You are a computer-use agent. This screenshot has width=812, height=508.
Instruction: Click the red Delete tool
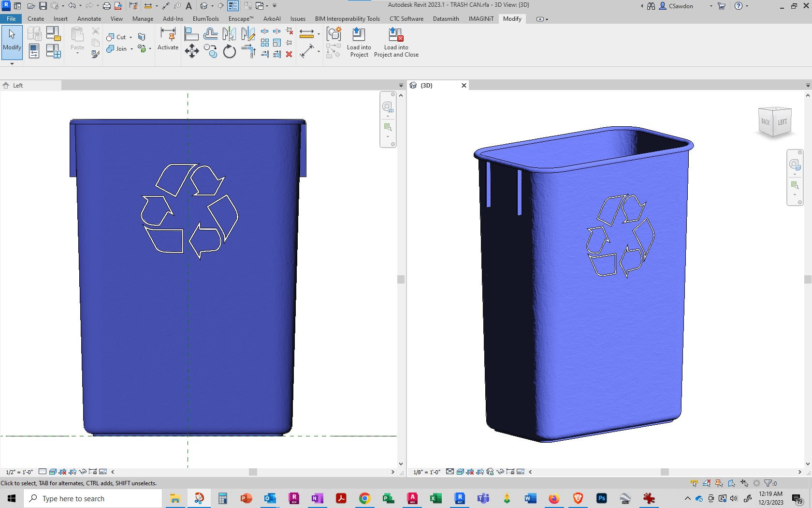point(289,55)
